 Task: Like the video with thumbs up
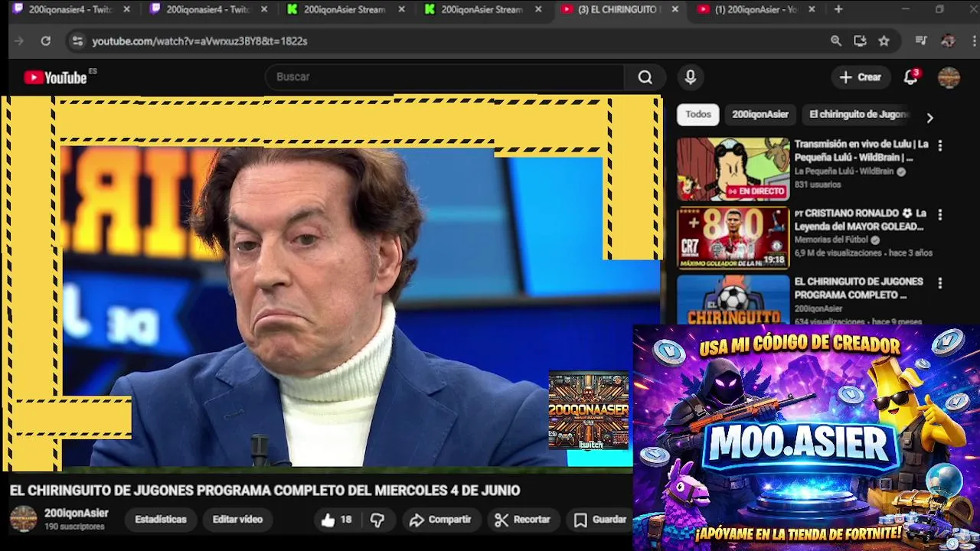coord(336,520)
